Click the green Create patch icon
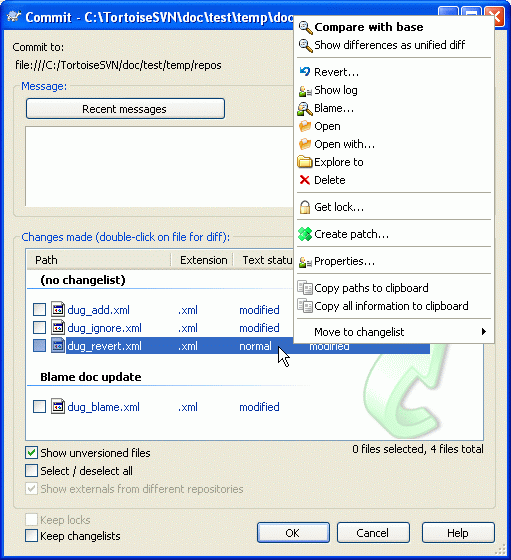The width and height of the screenshot is (511, 560). click(305, 234)
